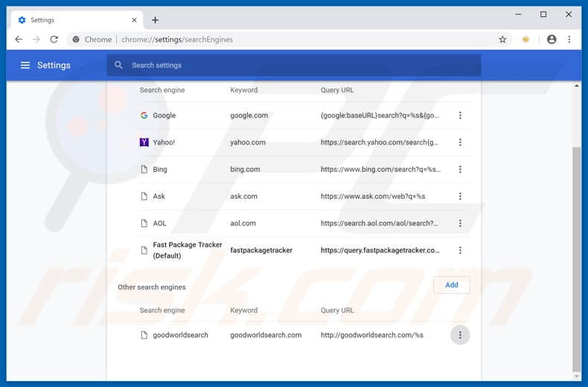Close the Settings tab

[134, 20]
